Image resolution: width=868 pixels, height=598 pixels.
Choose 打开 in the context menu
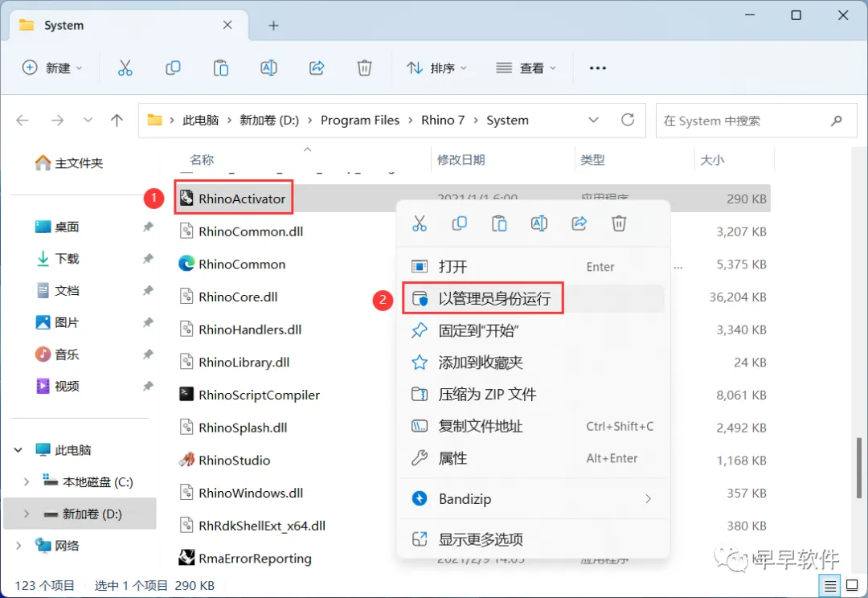coord(534,267)
